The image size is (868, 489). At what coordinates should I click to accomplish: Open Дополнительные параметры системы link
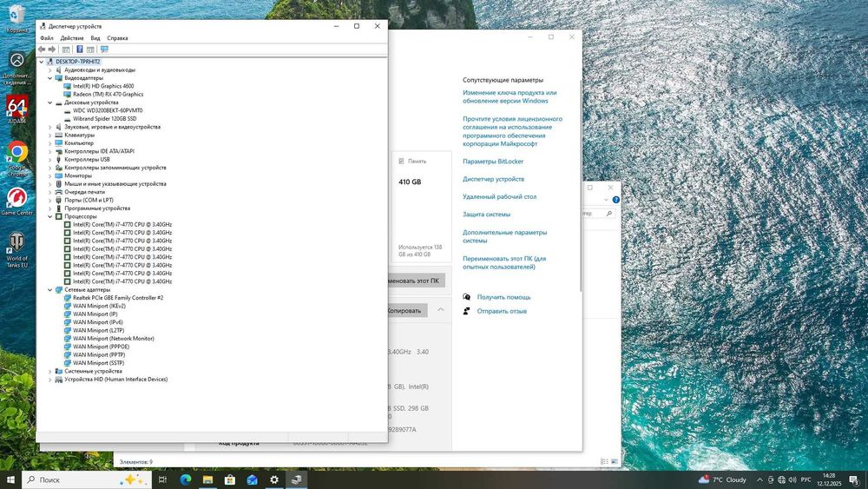point(504,236)
